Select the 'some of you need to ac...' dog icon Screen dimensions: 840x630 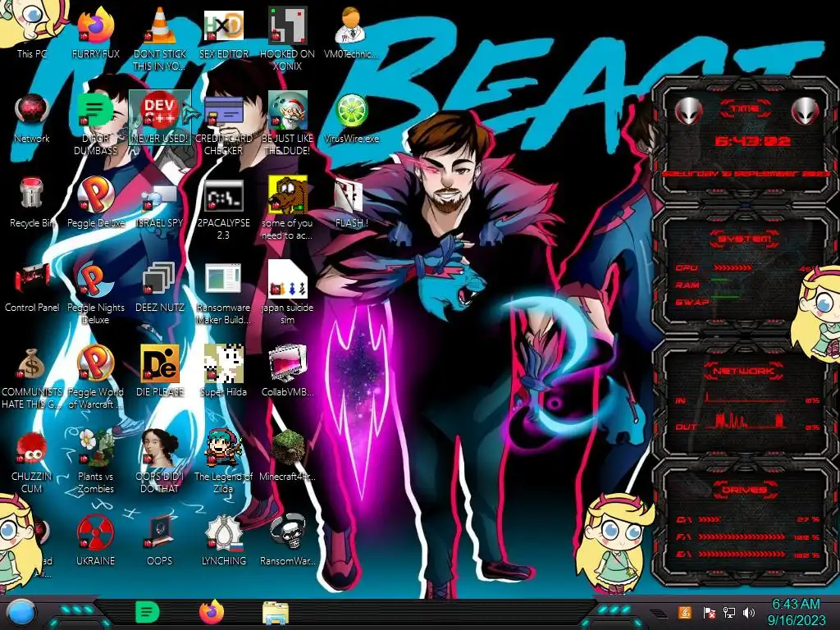coord(287,209)
